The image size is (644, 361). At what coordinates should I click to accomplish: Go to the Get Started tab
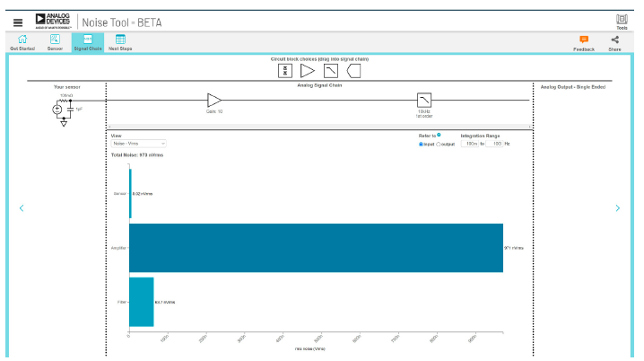pos(22,42)
